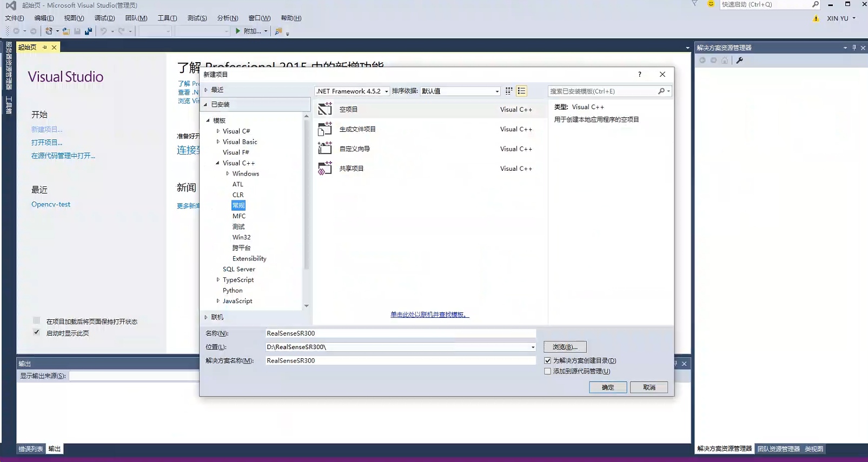
Task: Toggle 'Show this page on startup' checkbox
Action: (36, 332)
